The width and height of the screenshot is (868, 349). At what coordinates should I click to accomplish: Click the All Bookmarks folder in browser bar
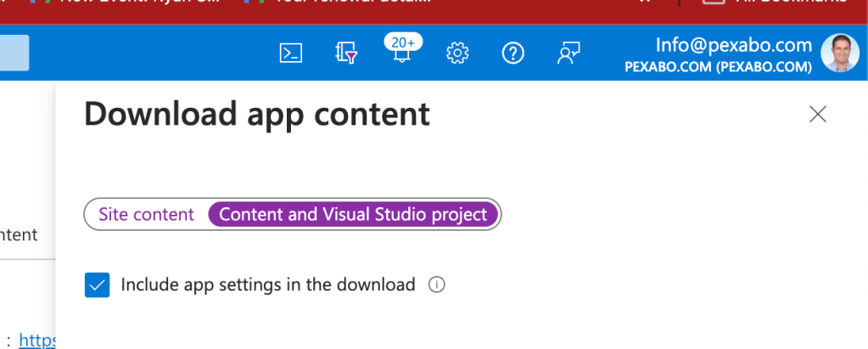click(x=775, y=2)
